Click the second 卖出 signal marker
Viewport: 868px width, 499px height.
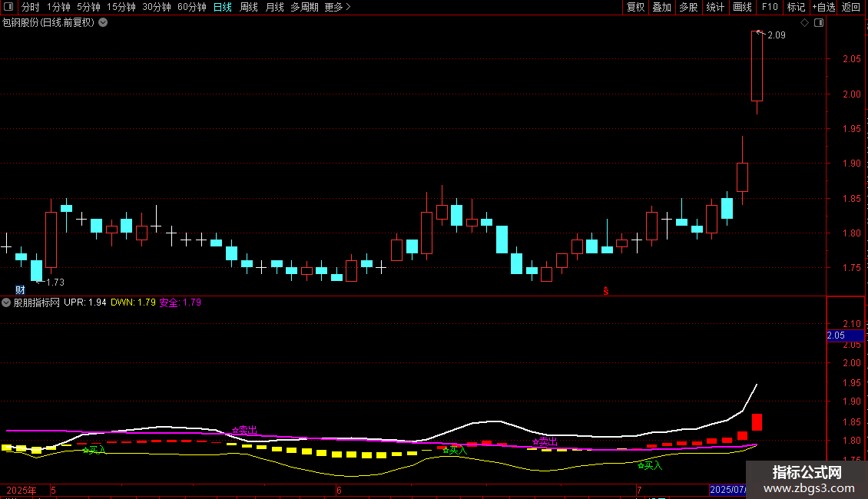point(545,441)
